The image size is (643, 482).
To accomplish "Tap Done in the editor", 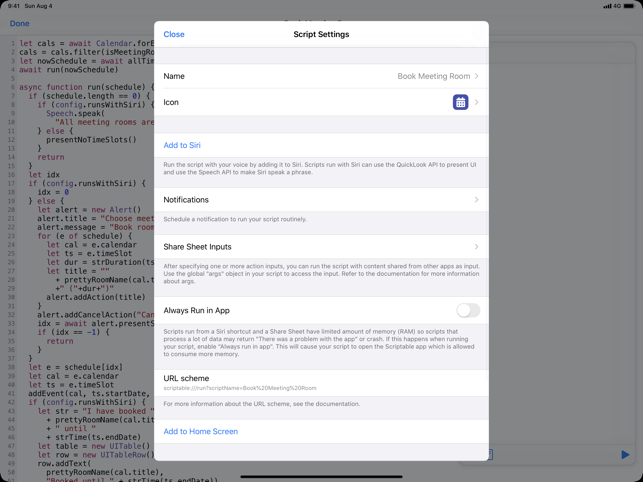I will (19, 23).
